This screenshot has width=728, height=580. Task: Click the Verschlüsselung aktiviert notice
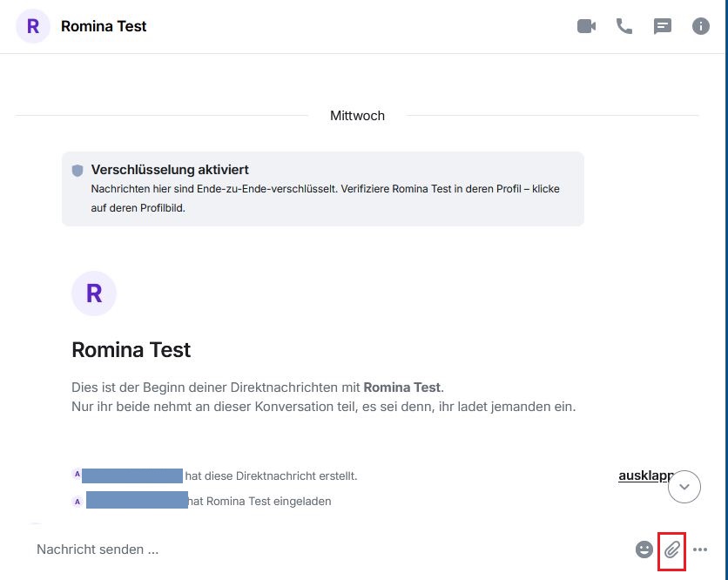(x=322, y=189)
